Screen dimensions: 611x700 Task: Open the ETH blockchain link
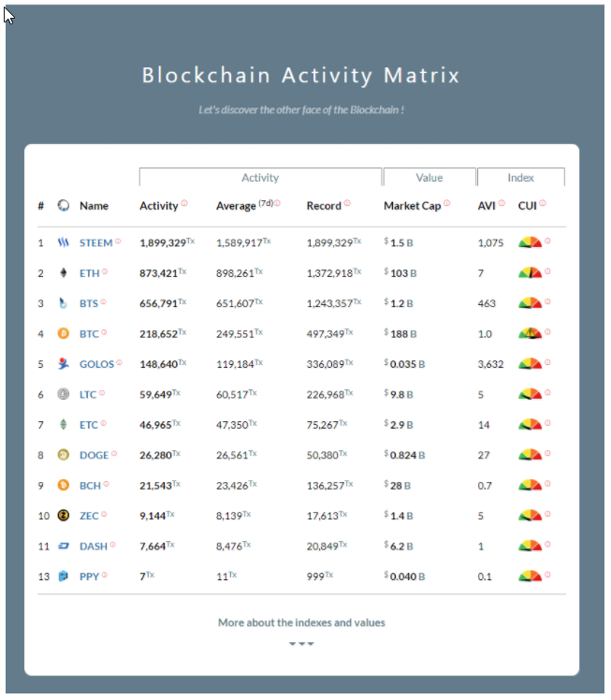coord(89,273)
